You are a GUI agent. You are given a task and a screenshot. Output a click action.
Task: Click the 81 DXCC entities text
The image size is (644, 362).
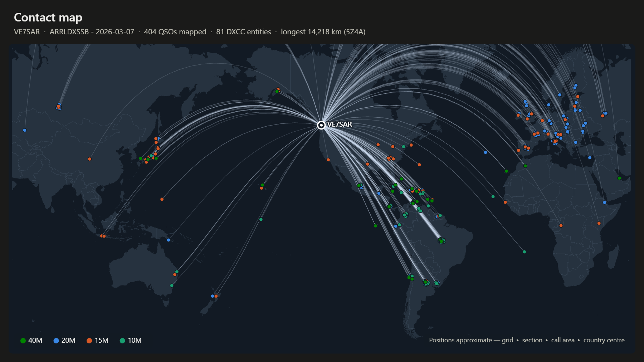point(244,32)
